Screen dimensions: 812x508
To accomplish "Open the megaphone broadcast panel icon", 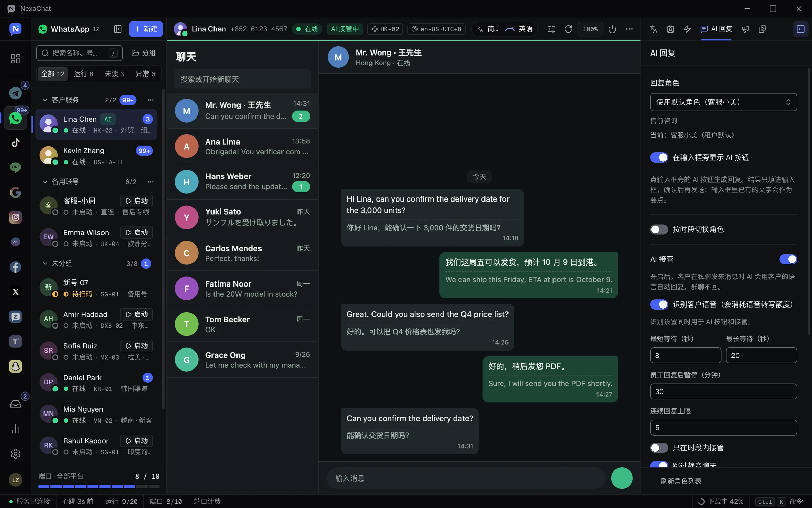I will point(745,29).
